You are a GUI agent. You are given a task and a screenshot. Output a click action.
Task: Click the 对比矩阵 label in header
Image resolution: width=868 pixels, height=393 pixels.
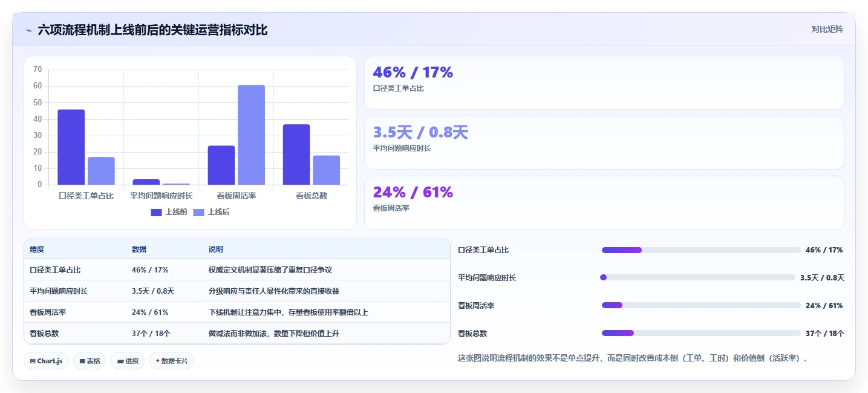coord(827,29)
